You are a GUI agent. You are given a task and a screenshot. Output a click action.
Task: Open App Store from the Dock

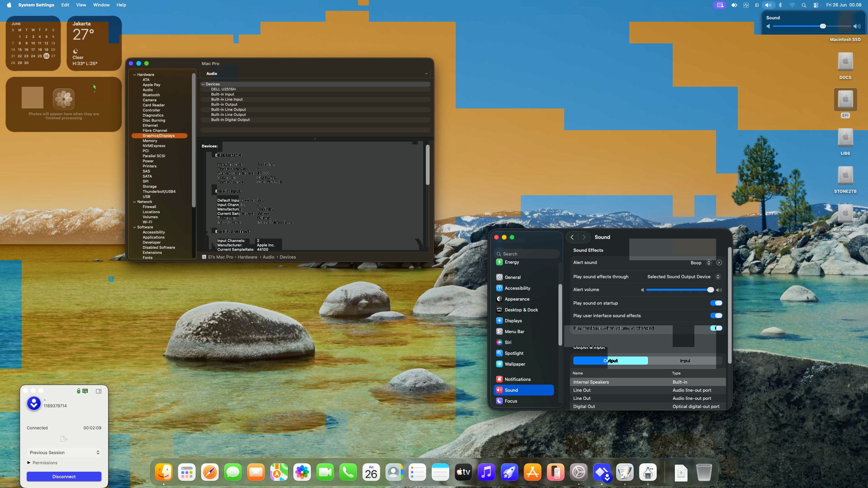click(x=533, y=472)
